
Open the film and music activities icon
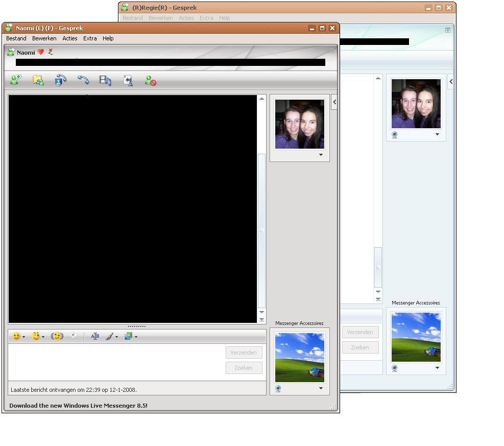tap(105, 80)
